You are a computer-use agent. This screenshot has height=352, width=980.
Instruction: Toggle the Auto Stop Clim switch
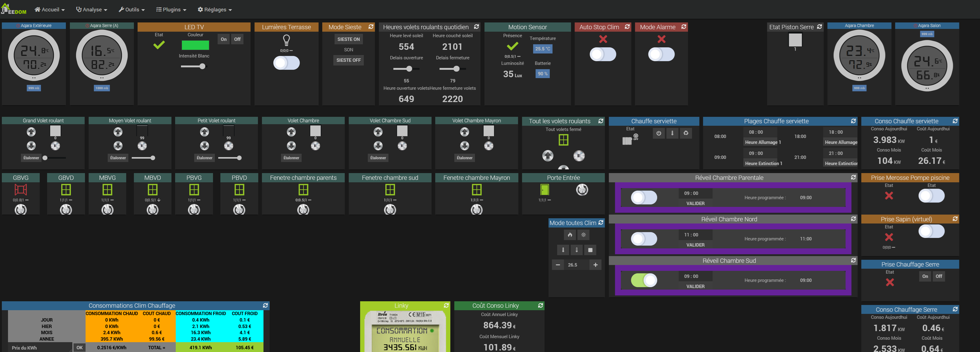[x=603, y=54]
